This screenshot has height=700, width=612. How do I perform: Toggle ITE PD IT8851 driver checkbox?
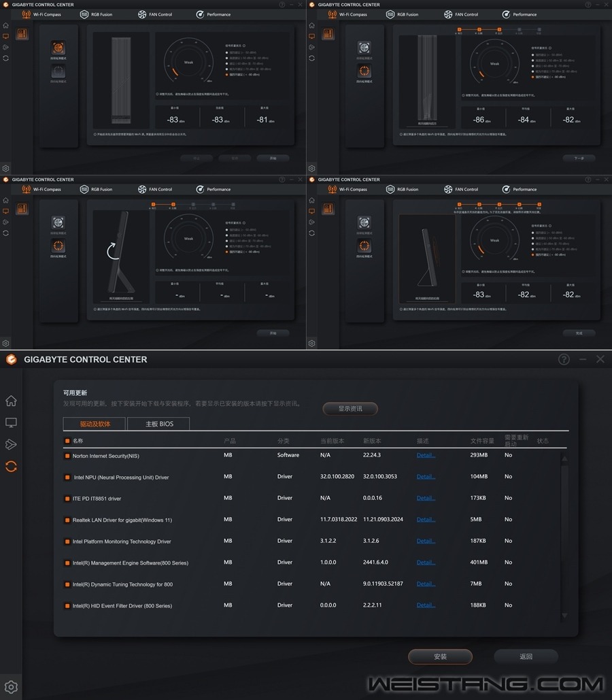pos(67,499)
